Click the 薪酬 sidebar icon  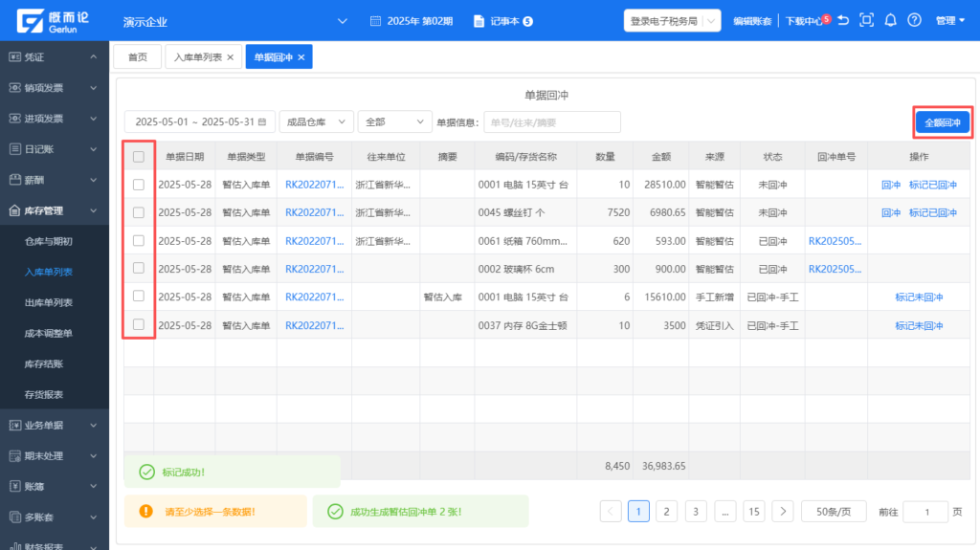pyautogui.click(x=14, y=180)
